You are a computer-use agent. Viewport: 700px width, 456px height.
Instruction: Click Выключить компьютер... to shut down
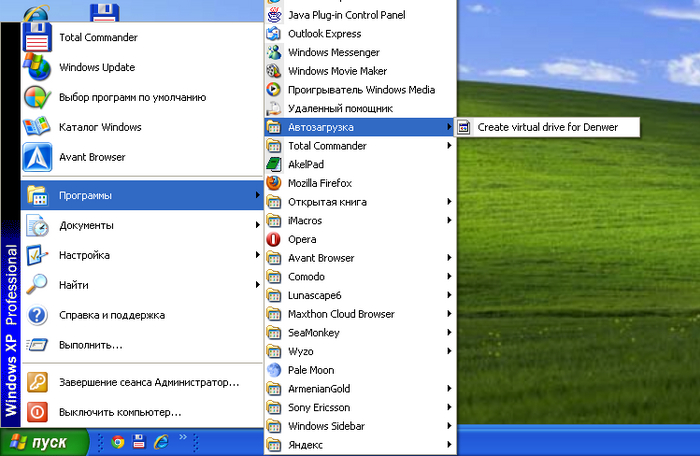pyautogui.click(x=119, y=411)
